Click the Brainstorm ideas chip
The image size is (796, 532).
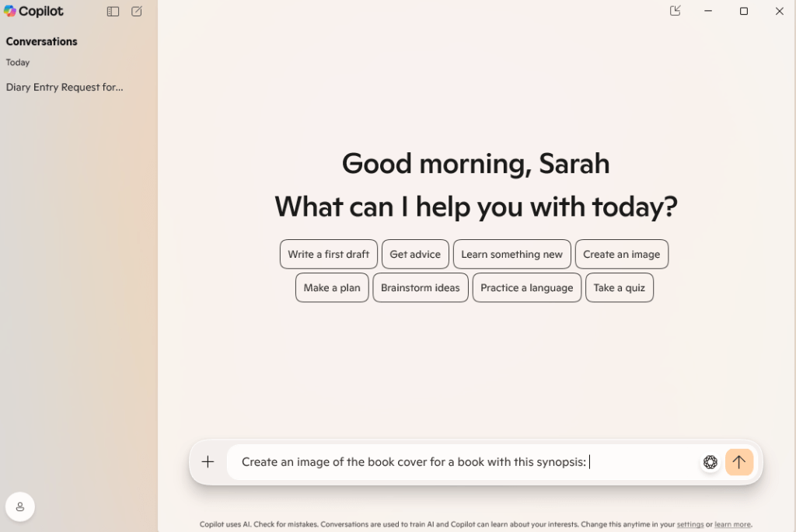[421, 287]
